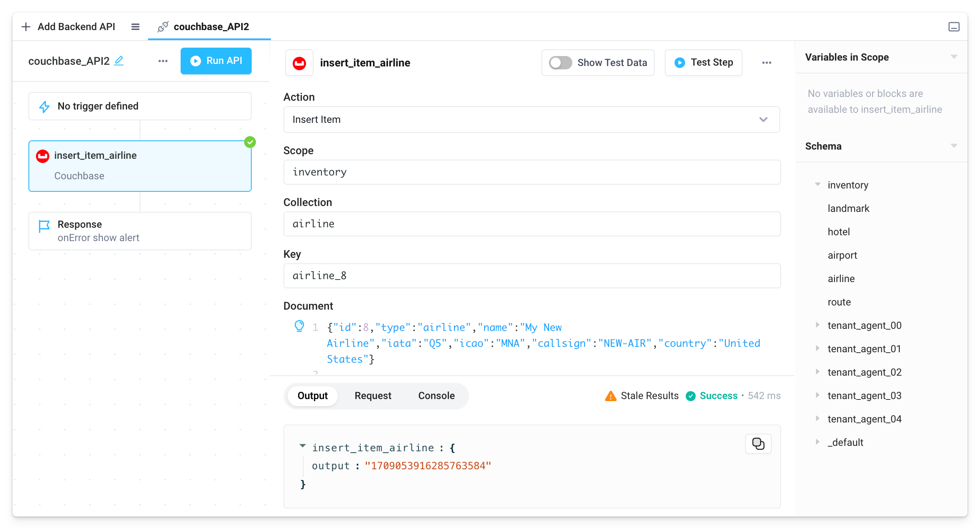Expand the tenant_agent_00 schema node
This screenshot has height=529, width=980.
818,325
